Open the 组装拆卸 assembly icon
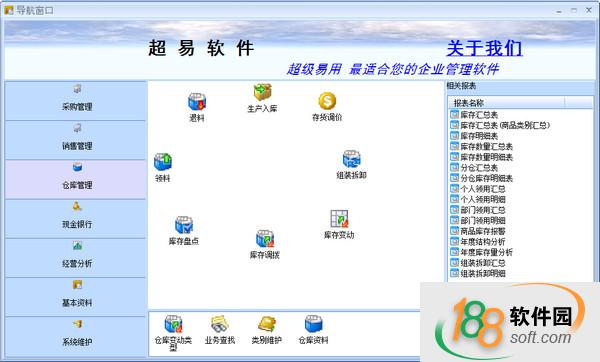The height and width of the screenshot is (362, 600). point(352,159)
